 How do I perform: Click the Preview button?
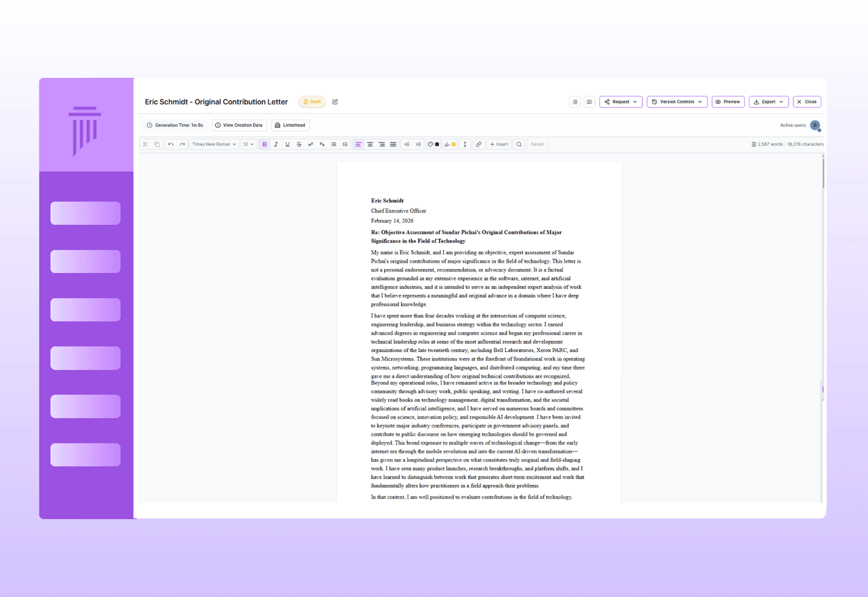coord(728,102)
